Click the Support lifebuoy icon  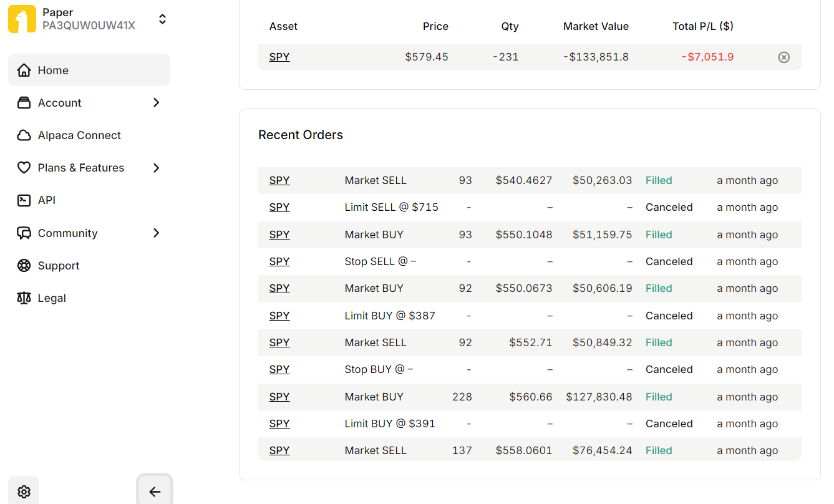24,266
